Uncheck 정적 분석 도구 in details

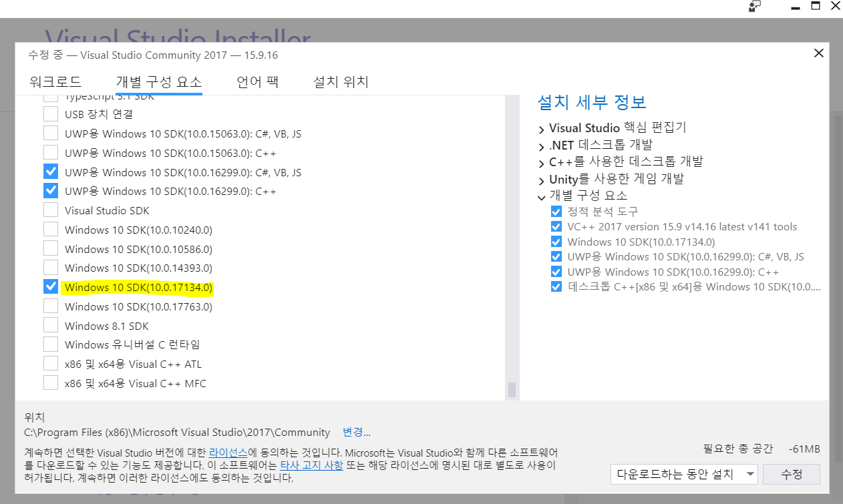point(556,211)
